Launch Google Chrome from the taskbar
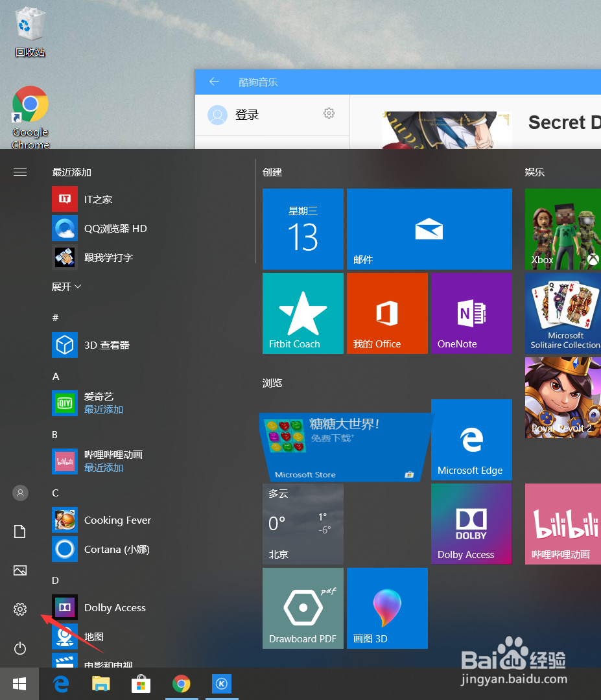601x700 pixels. (x=182, y=683)
